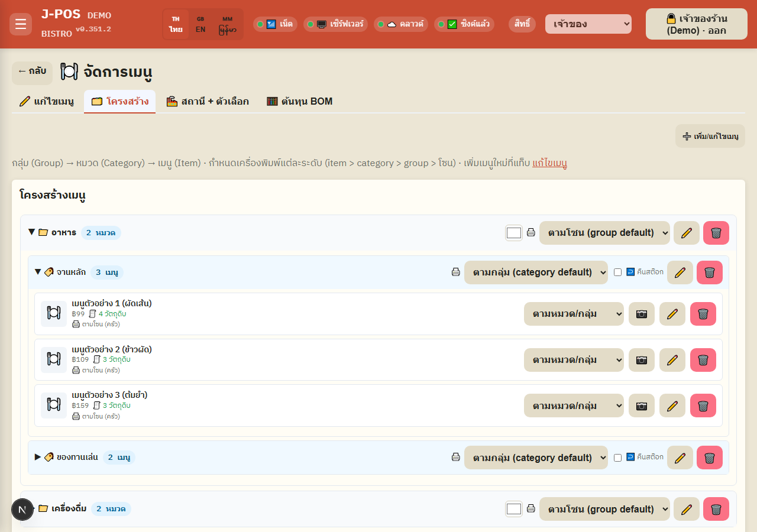This screenshot has height=532, width=757.
Task: Switch language to Myanmar (MM)
Action: click(228, 24)
